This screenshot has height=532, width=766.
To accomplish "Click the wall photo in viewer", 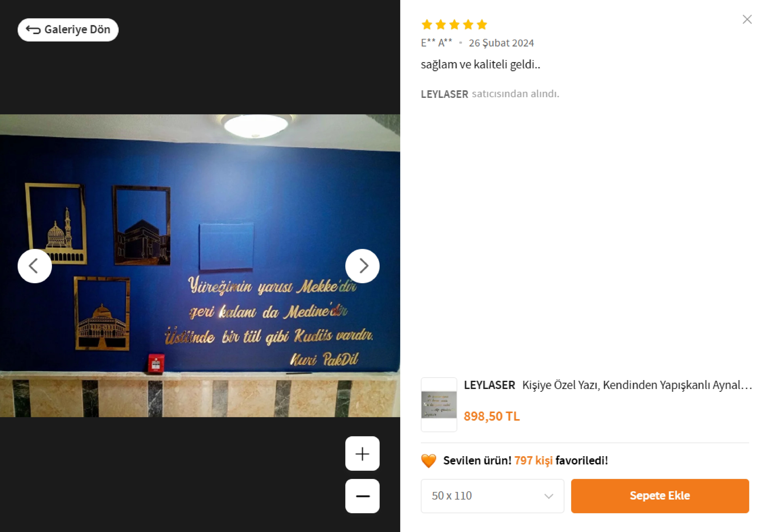I will click(x=200, y=266).
